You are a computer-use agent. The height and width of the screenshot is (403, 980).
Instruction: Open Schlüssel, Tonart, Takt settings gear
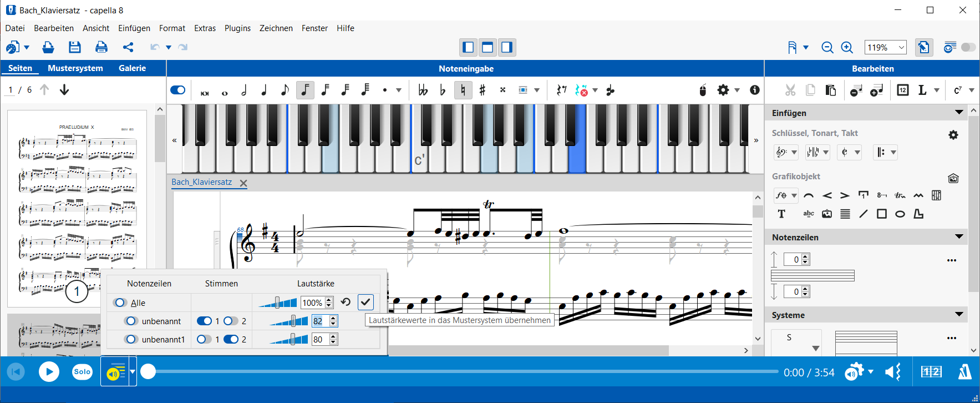point(953,135)
